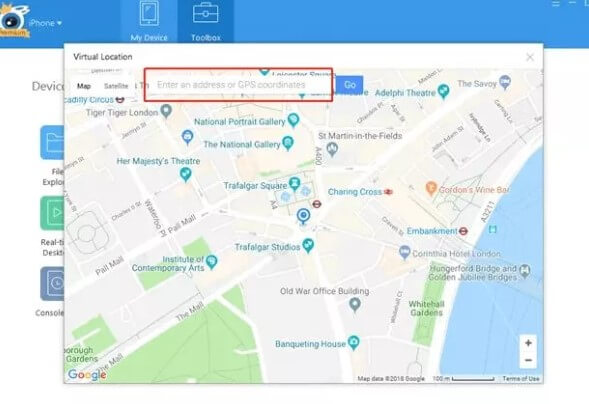Click the eye logo icon
The width and height of the screenshot is (589, 404).
coord(14,20)
